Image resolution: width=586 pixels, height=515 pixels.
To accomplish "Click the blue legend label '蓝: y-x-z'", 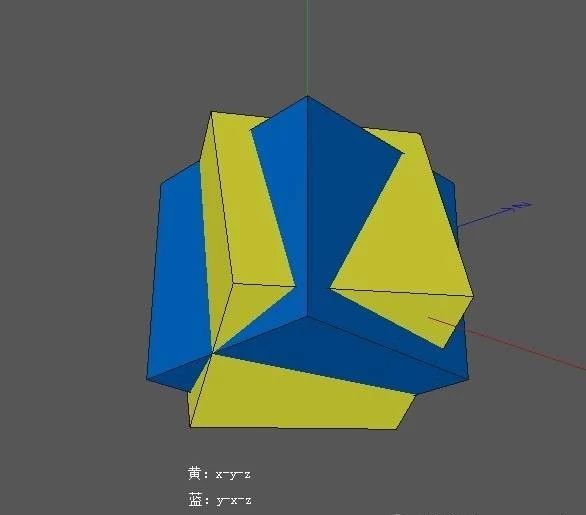I will click(220, 500).
